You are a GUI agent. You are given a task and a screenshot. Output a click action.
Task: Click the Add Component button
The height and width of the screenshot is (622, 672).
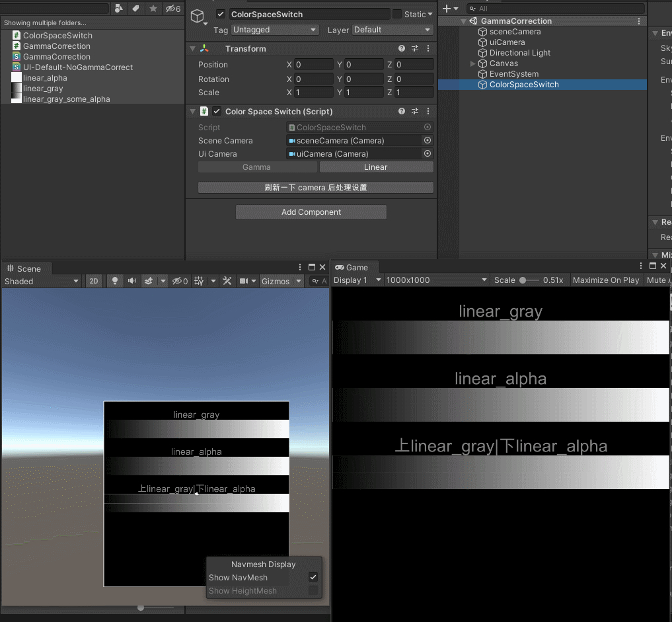click(311, 212)
